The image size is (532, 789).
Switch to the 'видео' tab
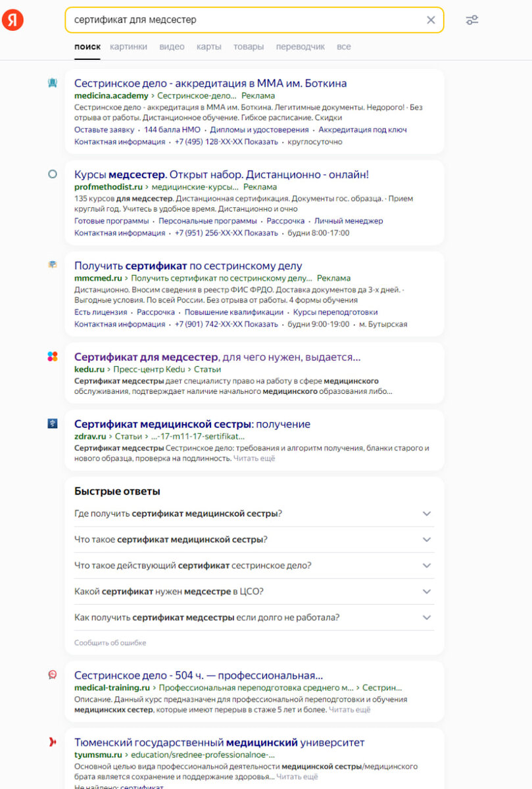(172, 47)
